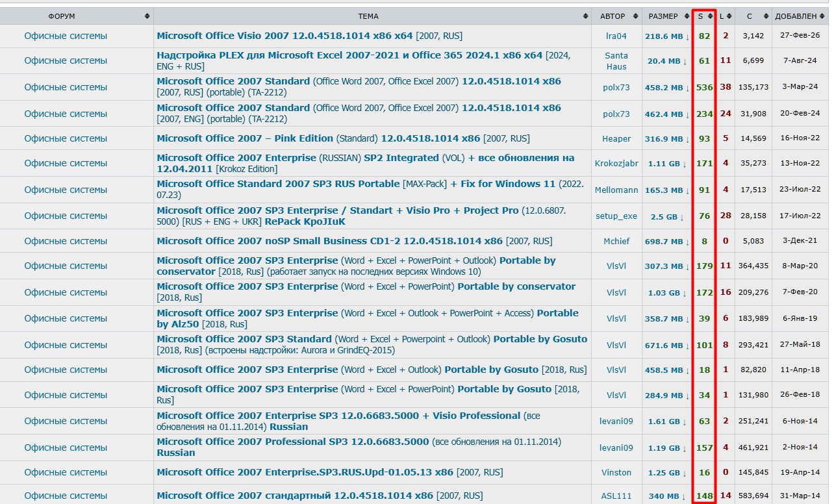This screenshot has height=504, width=834.
Task: Click the seeders value 536
Action: tap(704, 87)
